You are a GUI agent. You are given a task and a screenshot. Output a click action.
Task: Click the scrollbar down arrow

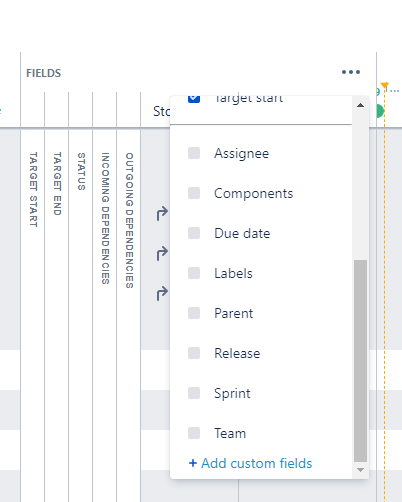[360, 470]
